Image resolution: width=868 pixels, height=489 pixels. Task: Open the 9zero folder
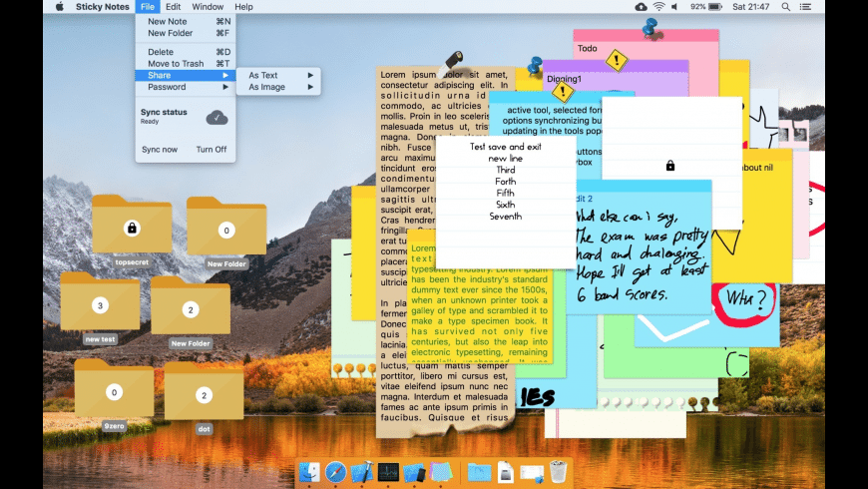pos(114,387)
